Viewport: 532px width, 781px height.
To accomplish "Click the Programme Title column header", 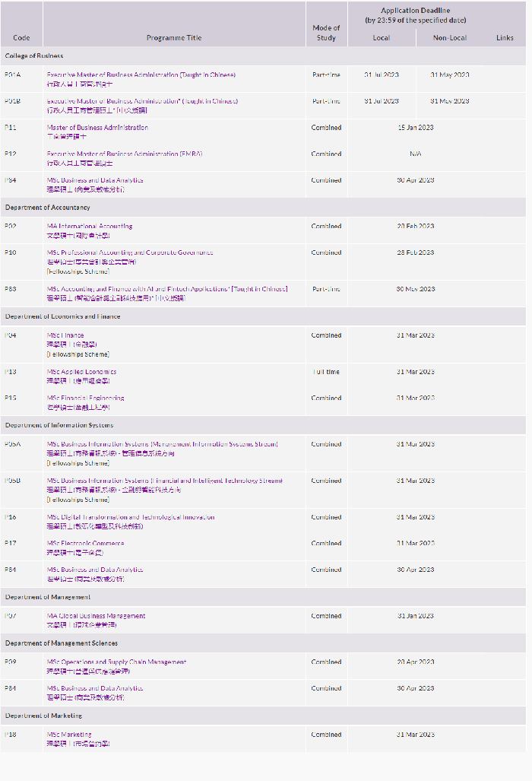I will [174, 38].
